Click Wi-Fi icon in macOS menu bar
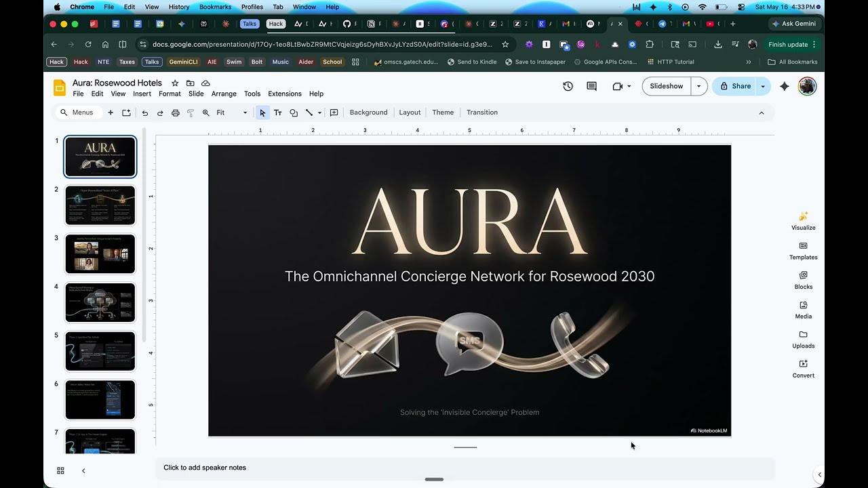The image size is (868, 488). pos(703,7)
